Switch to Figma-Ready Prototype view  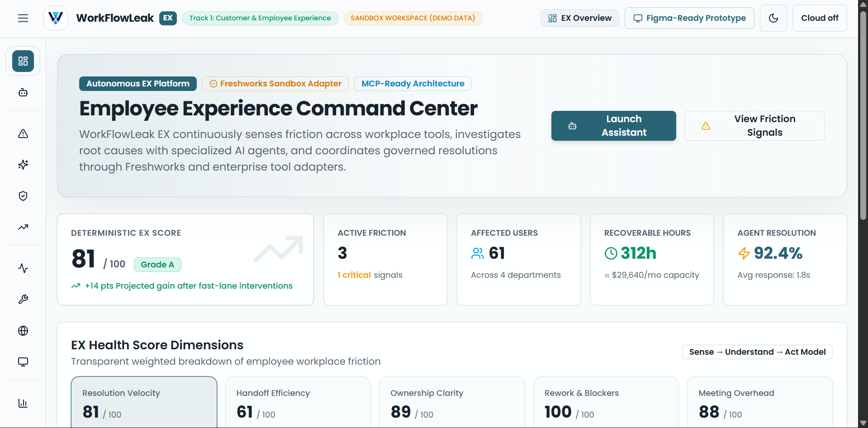689,18
